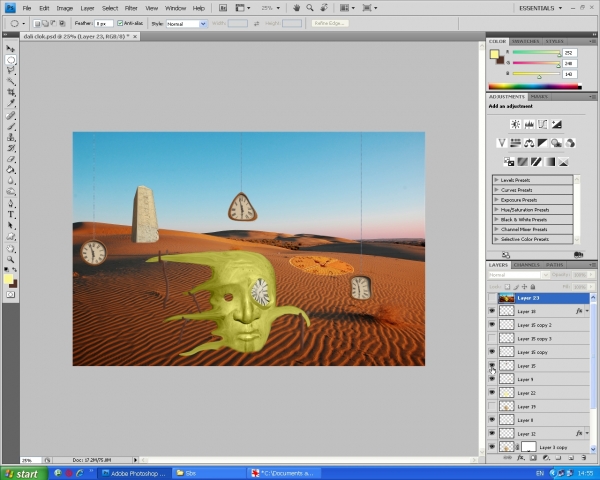The height and width of the screenshot is (480, 600).
Task: Show Layer 15 copy 3
Action: pyautogui.click(x=492, y=338)
